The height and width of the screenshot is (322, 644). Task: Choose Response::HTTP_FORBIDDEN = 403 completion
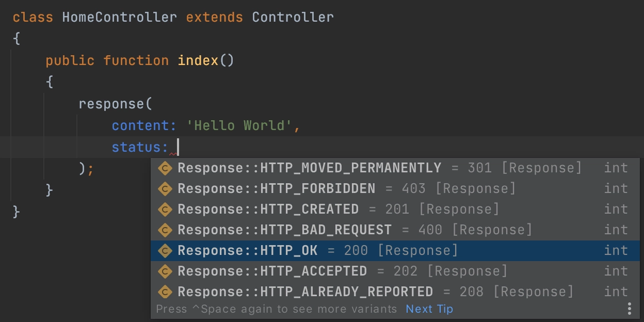[395, 189]
